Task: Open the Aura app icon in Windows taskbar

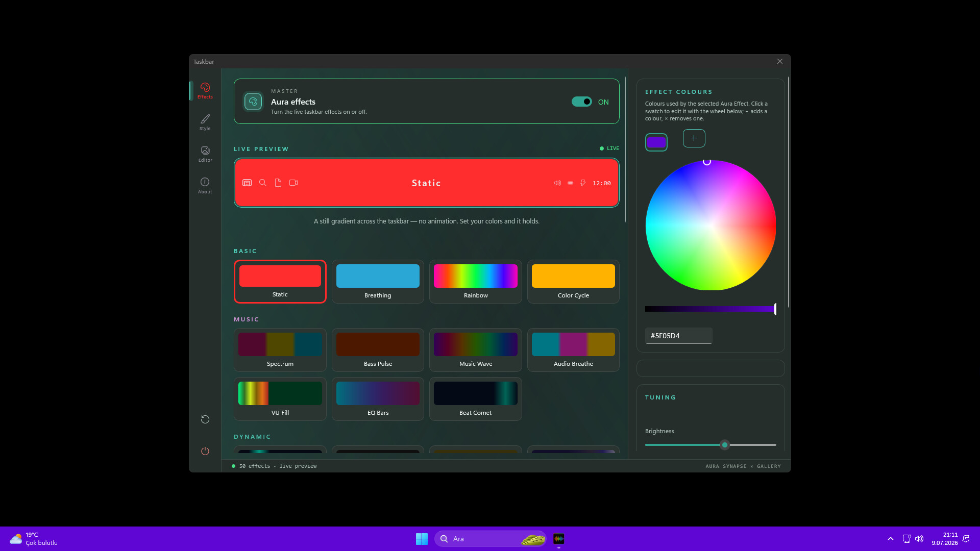Action: click(x=559, y=539)
